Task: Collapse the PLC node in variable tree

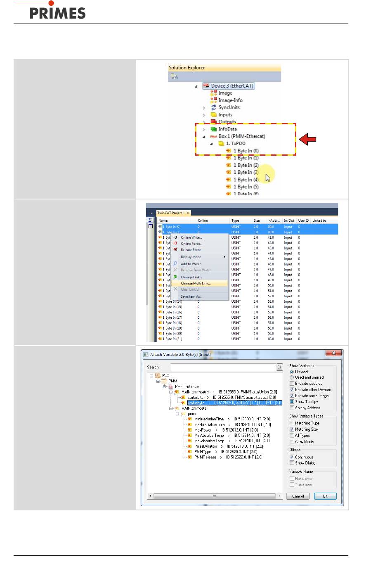Action: point(151,376)
